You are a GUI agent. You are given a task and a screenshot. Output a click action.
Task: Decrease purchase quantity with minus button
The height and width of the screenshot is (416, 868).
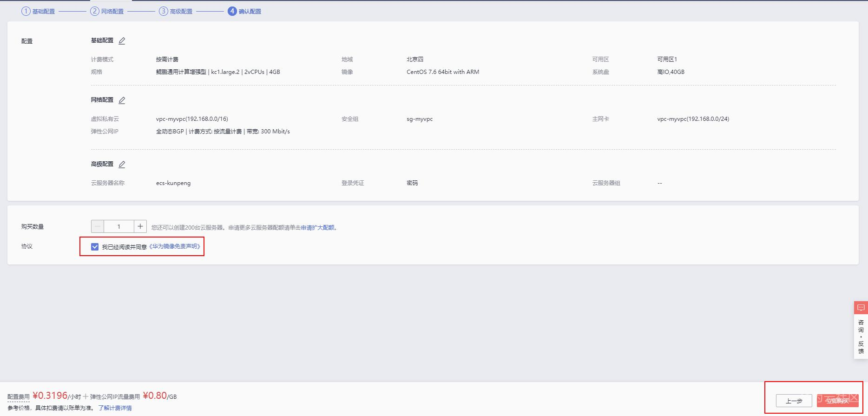pyautogui.click(x=98, y=226)
